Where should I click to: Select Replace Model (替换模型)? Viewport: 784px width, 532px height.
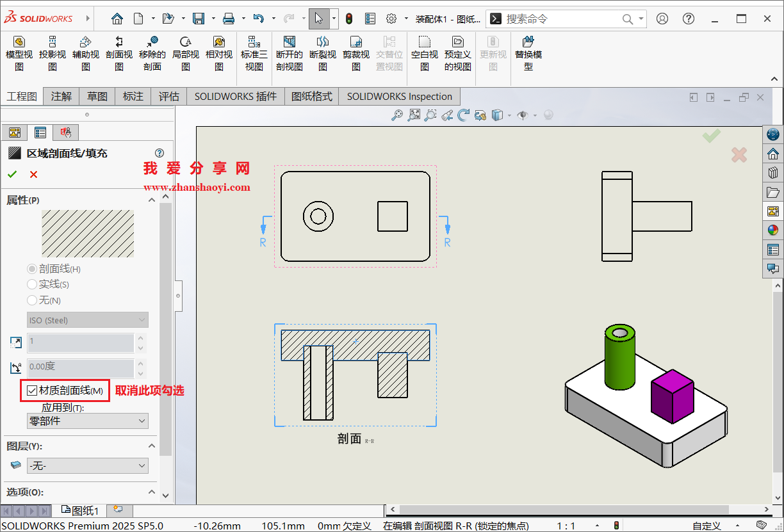click(x=528, y=53)
